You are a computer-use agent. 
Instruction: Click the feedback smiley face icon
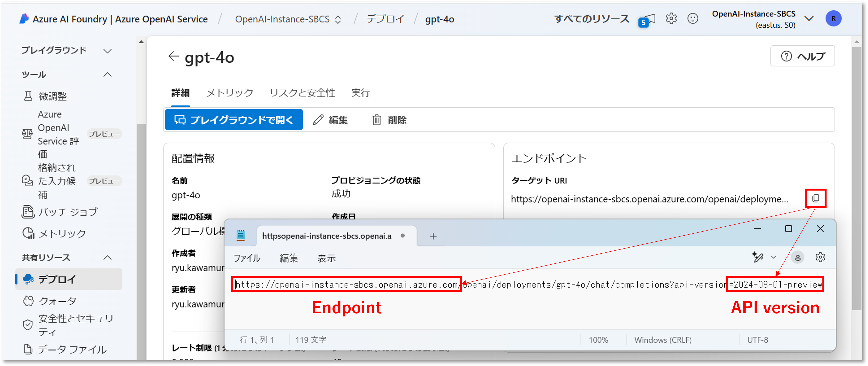point(692,19)
